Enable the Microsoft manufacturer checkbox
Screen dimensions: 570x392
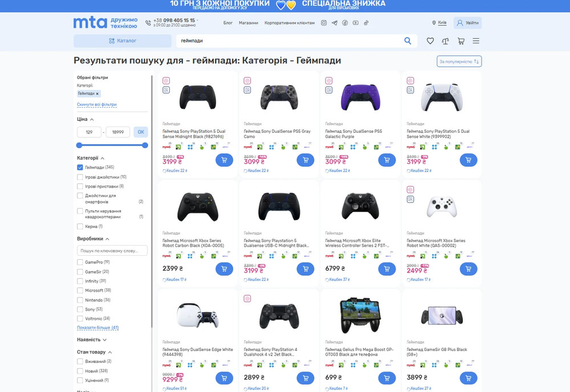click(80, 291)
